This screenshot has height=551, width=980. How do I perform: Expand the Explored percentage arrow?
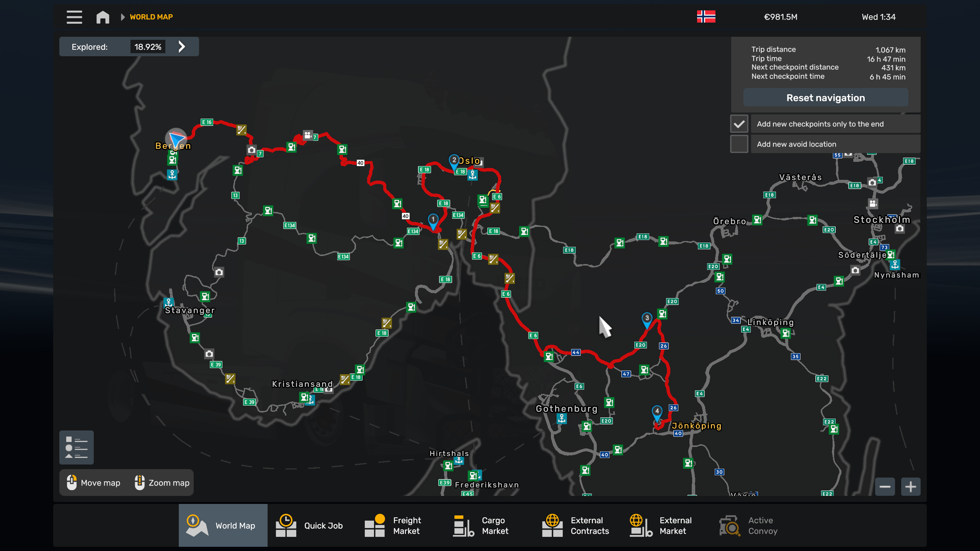[182, 47]
